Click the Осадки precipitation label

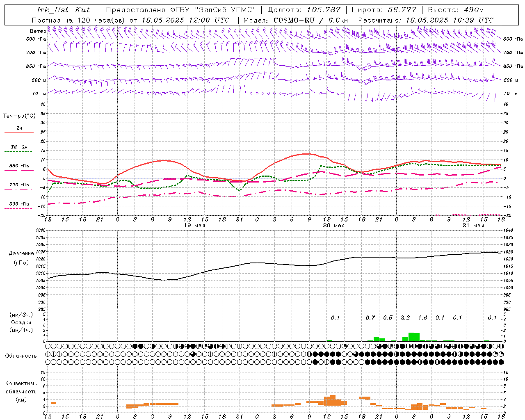pyautogui.click(x=21, y=322)
